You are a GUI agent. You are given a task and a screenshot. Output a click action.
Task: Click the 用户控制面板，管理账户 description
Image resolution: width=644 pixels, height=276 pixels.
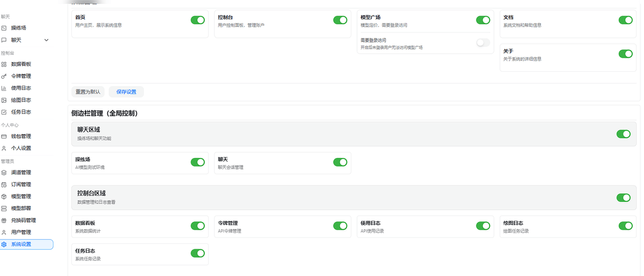tap(241, 25)
